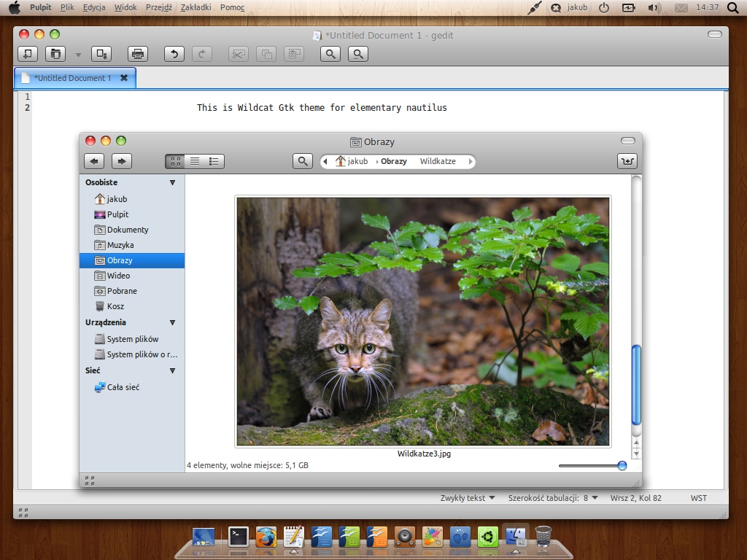The width and height of the screenshot is (747, 560).
Task: Click the Nautilus vertical scrollbar thumb
Action: coord(636,385)
